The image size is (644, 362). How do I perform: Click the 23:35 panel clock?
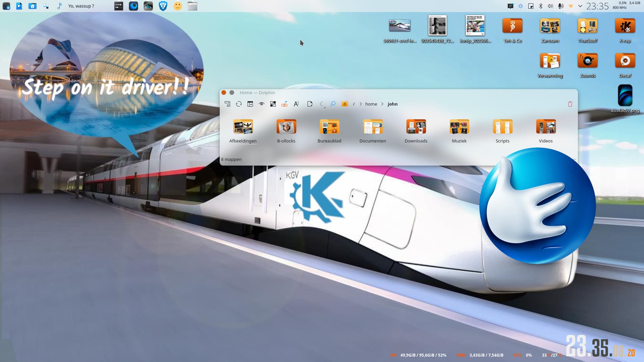597,6
